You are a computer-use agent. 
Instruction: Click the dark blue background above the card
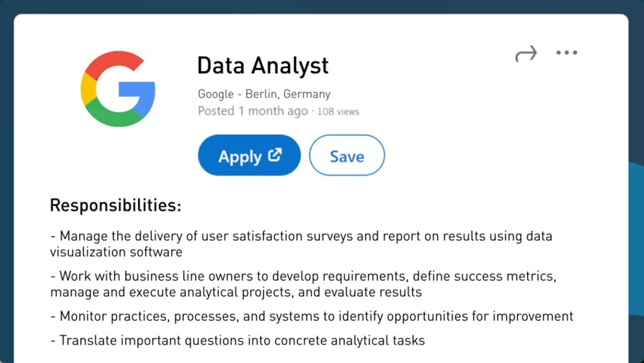322,6
